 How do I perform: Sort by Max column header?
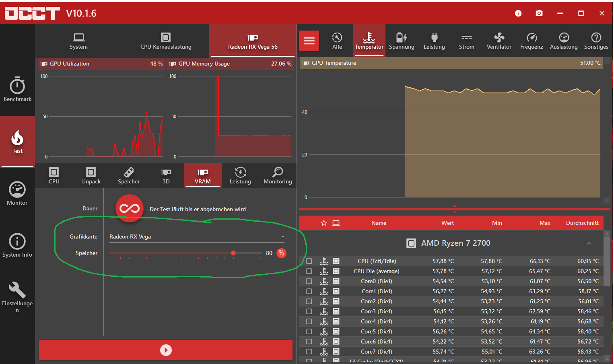point(545,223)
